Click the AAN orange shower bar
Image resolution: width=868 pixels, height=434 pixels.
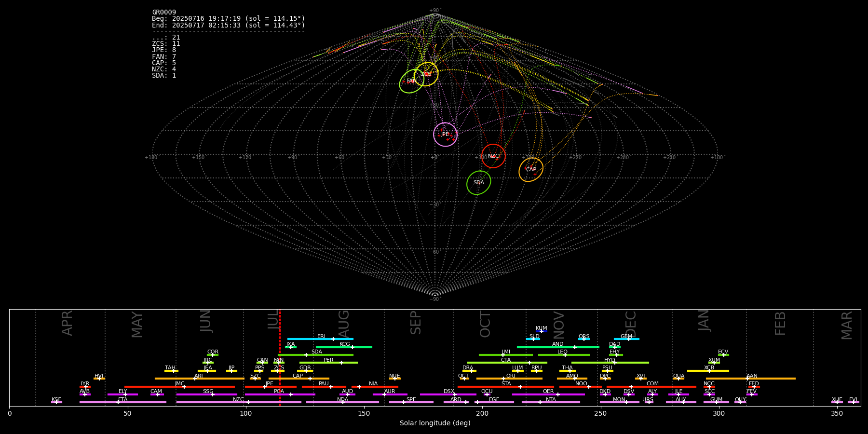point(751,379)
